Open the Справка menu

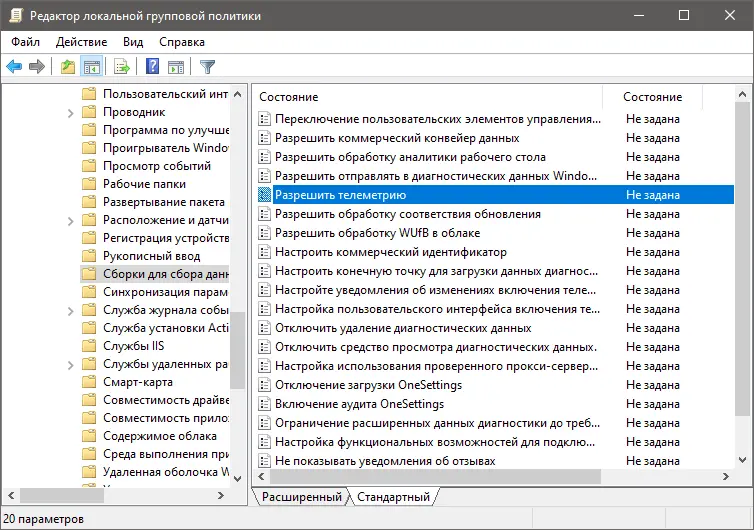click(x=181, y=42)
